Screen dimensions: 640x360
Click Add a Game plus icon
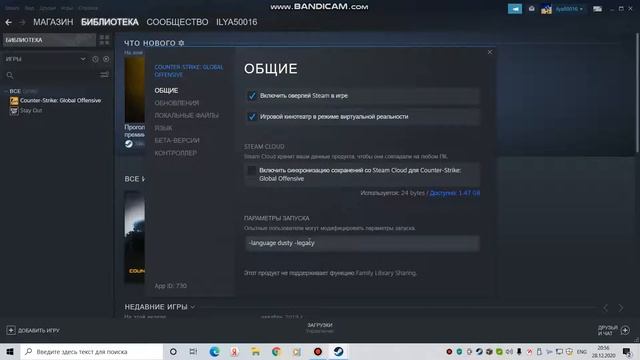coord(11,330)
